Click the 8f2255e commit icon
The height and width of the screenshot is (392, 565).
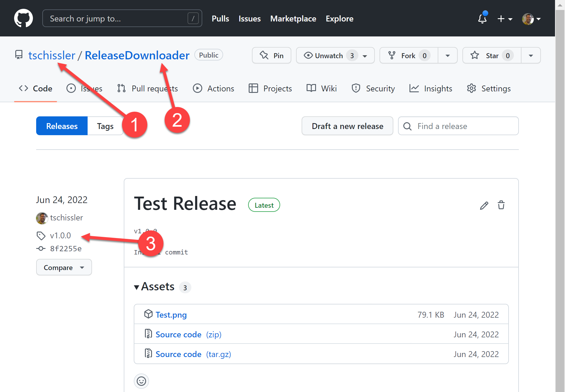tap(41, 249)
